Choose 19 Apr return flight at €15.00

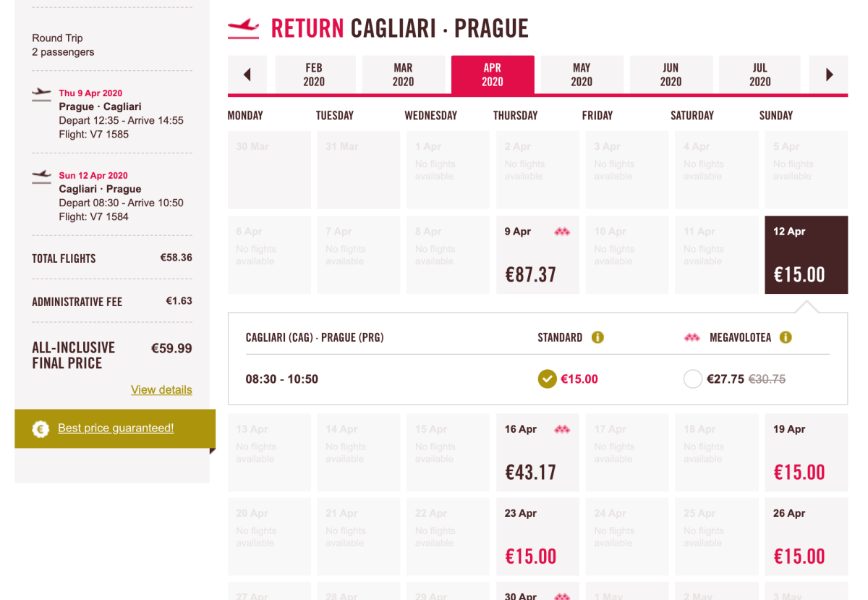click(806, 452)
